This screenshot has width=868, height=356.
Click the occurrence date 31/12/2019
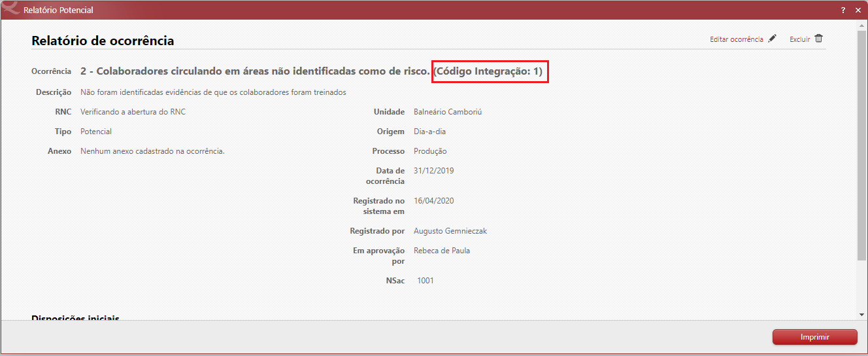[434, 171]
